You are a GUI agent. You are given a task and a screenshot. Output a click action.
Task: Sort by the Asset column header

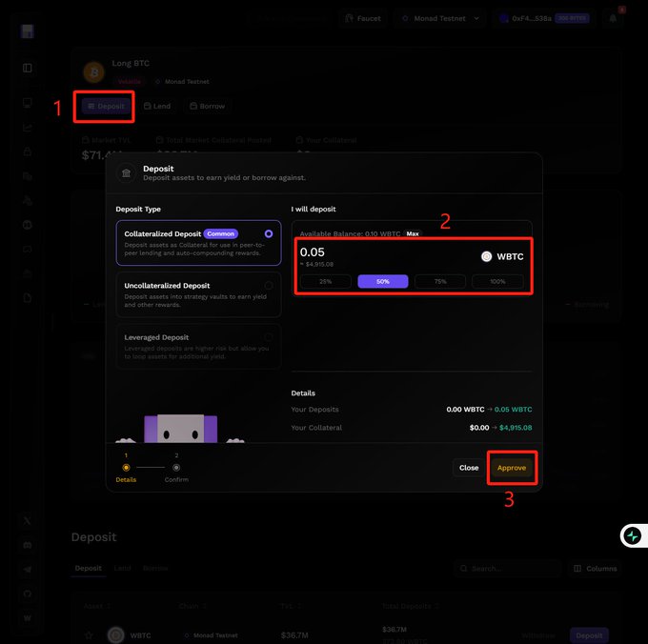point(97,606)
